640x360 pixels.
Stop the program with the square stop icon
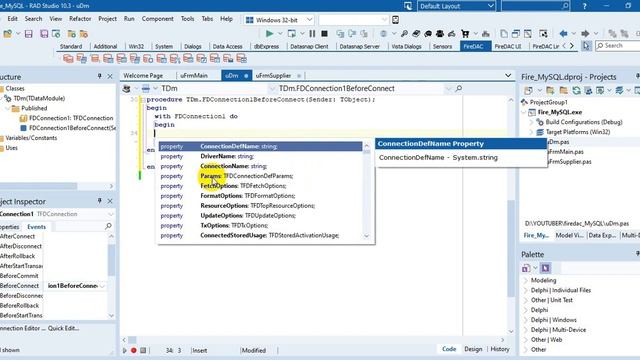point(324,34)
